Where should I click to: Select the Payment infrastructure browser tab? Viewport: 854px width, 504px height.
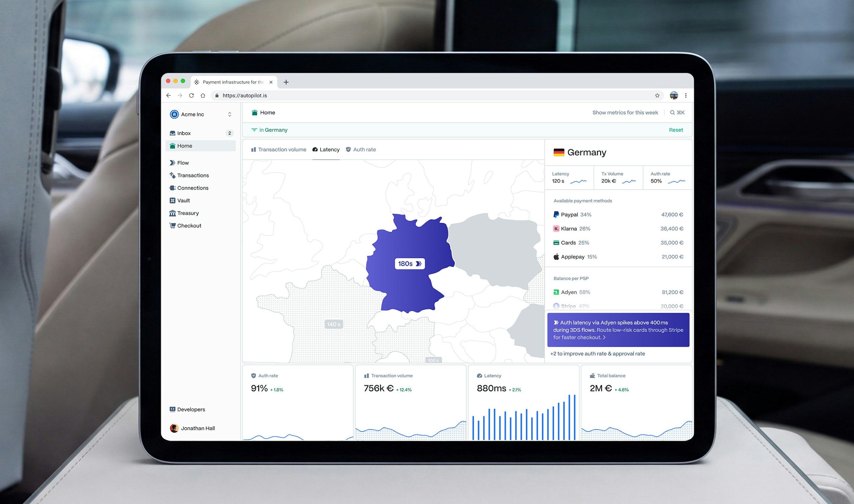tap(234, 82)
